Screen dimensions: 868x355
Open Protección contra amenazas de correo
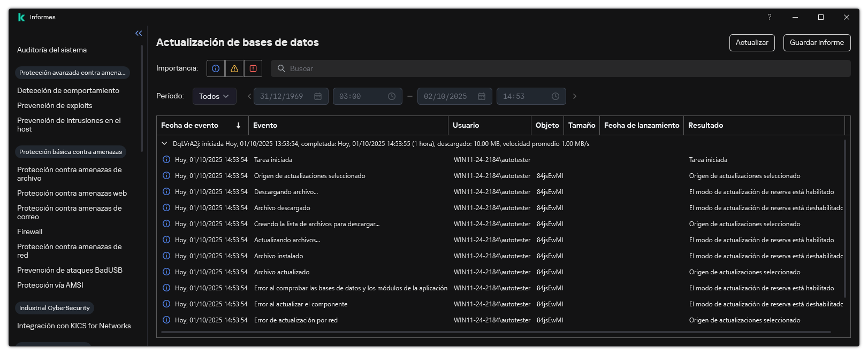click(x=70, y=212)
